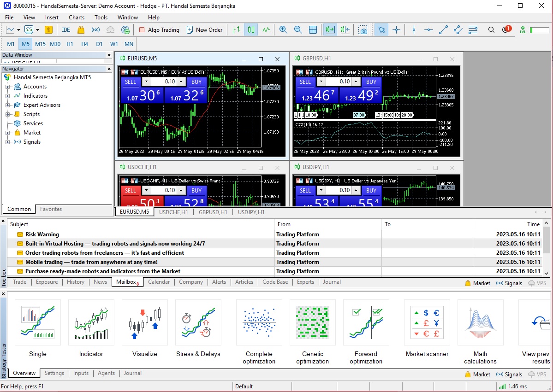Switch timeframe to M30
The image size is (553, 392).
[55, 44]
